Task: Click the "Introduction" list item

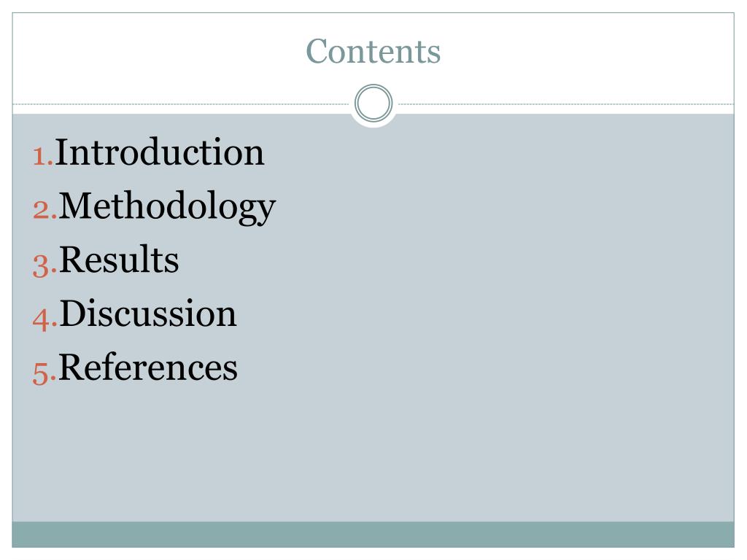Action: pyautogui.click(x=159, y=152)
